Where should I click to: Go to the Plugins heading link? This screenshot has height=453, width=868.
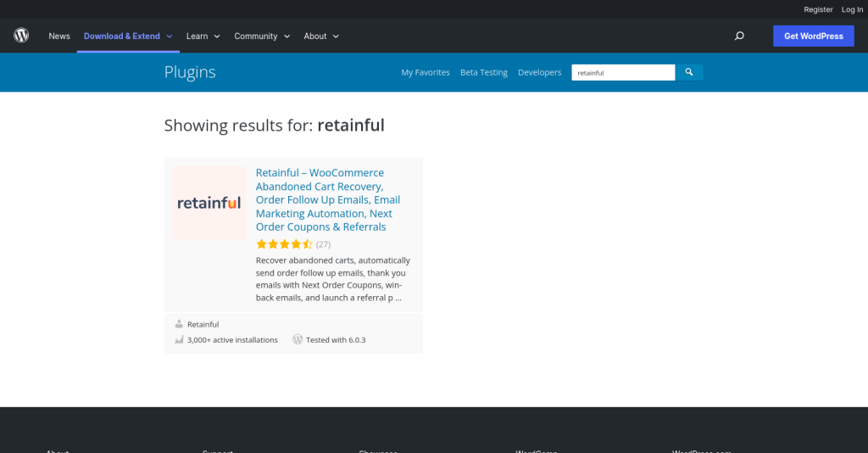coord(190,72)
